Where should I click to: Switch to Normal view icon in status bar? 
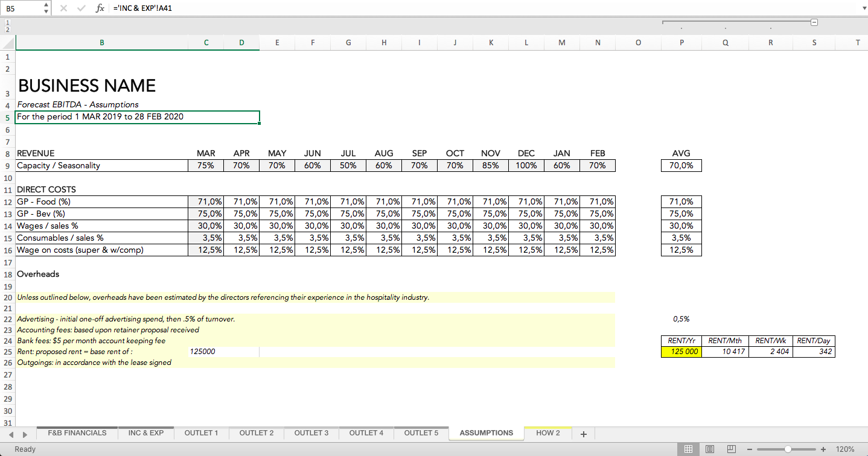pyautogui.click(x=688, y=449)
